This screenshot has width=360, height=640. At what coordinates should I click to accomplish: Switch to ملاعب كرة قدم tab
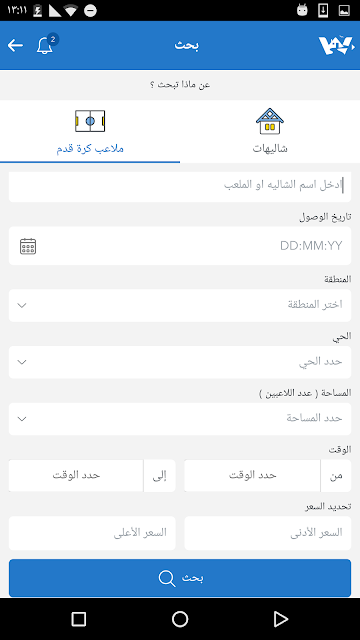click(90, 132)
